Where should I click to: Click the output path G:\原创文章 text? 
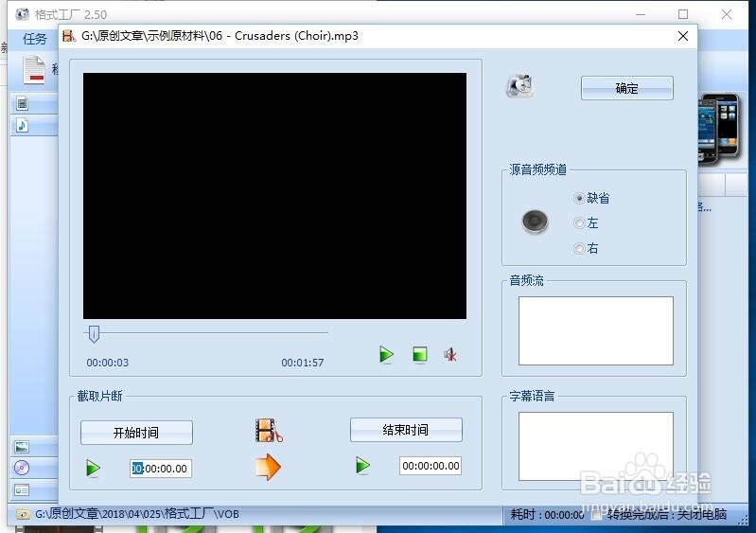137,514
